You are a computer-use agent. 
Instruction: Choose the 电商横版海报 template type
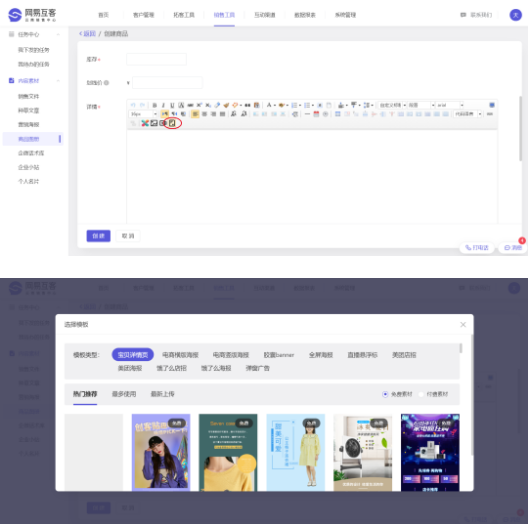[180, 355]
